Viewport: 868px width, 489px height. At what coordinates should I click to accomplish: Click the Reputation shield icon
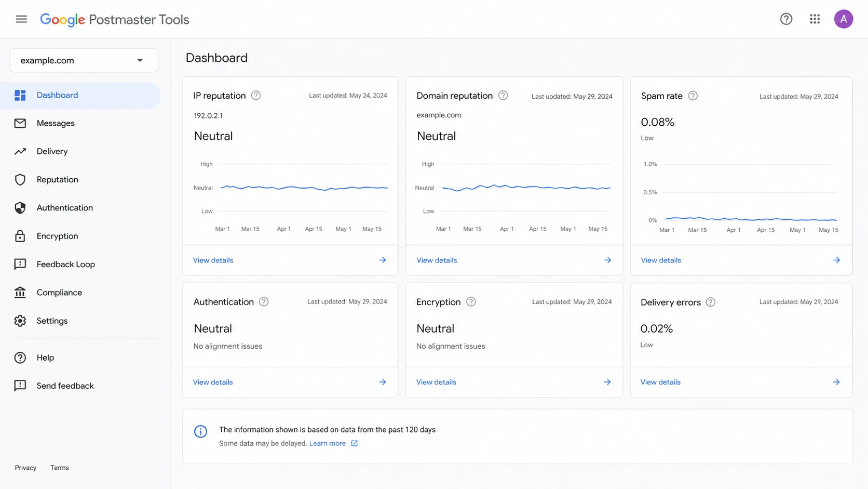coord(20,179)
